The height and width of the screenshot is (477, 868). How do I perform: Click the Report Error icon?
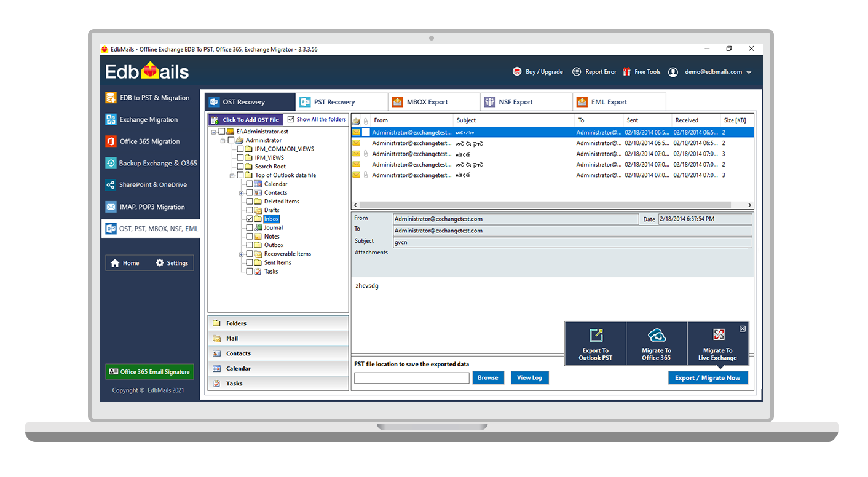click(x=577, y=72)
